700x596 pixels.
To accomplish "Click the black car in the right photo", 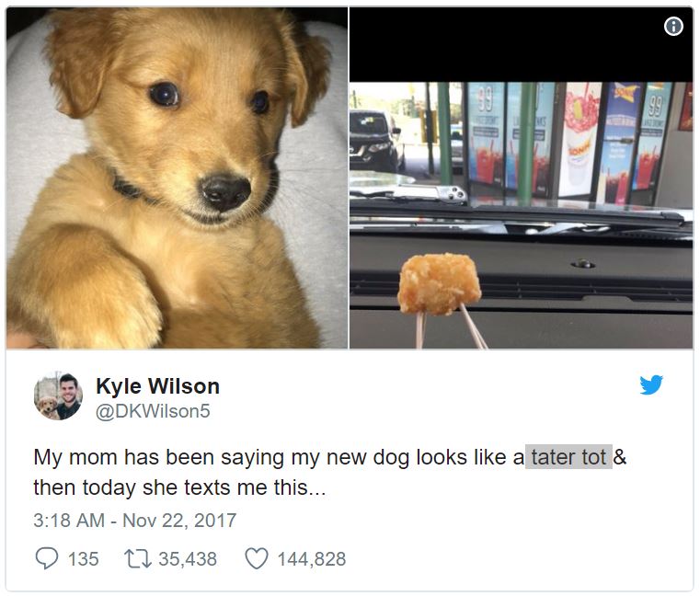I will tap(376, 141).
